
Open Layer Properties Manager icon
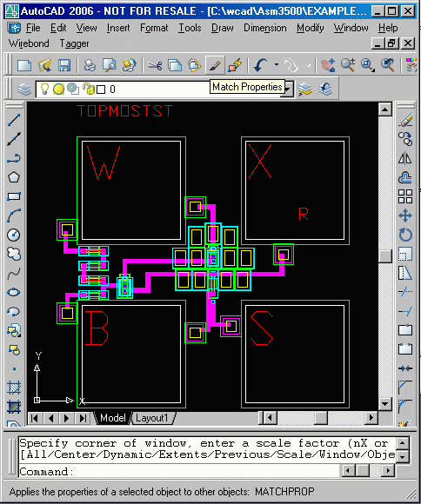pyautogui.click(x=24, y=89)
